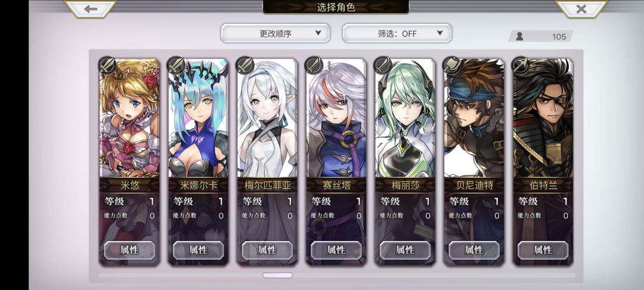This screenshot has width=644, height=290.
Task: Click weapon type icon on 米娜尔卡's card
Action: click(176, 65)
